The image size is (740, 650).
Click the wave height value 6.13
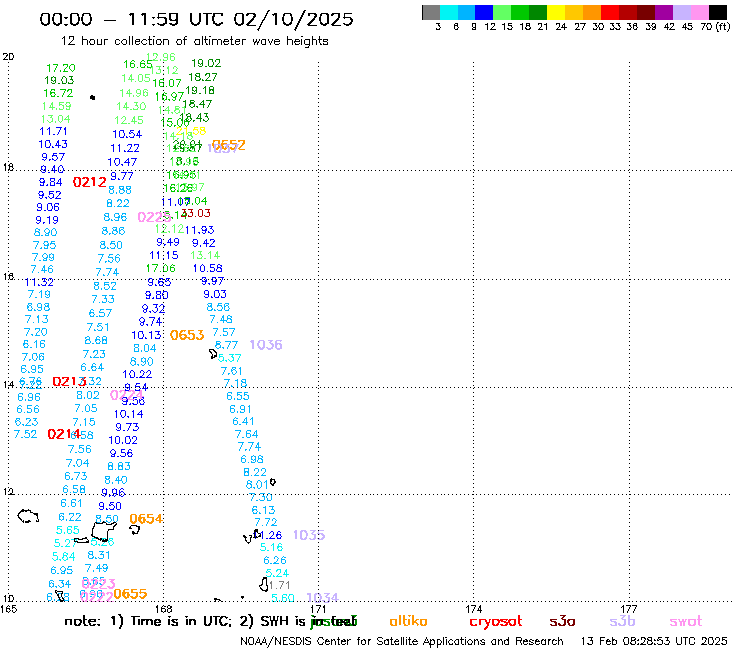point(263,510)
